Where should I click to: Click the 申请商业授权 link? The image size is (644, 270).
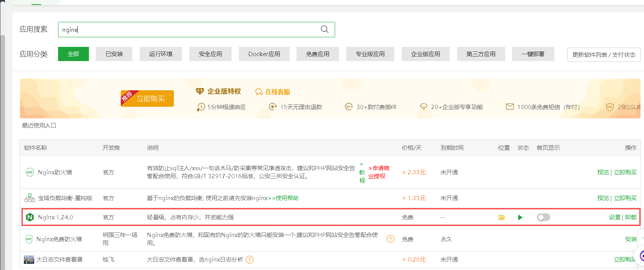[379, 172]
